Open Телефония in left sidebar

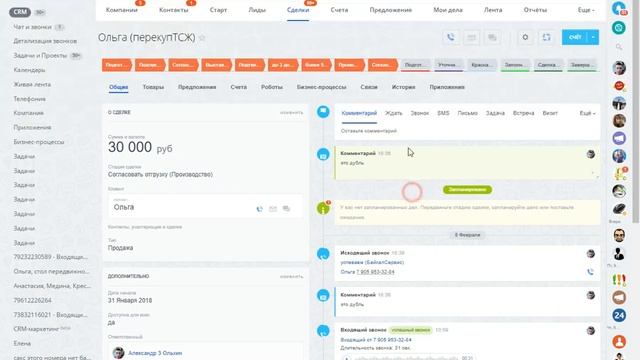click(x=29, y=99)
